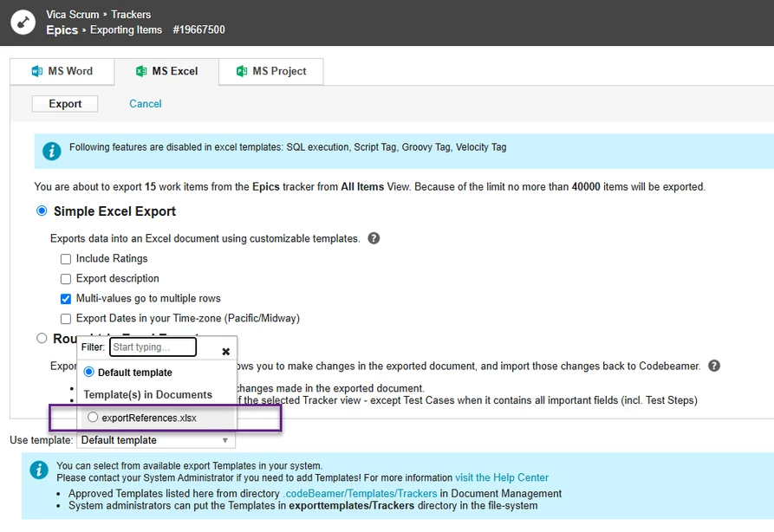Switch to the MS Excel tab
The width and height of the screenshot is (774, 532).
(166, 72)
